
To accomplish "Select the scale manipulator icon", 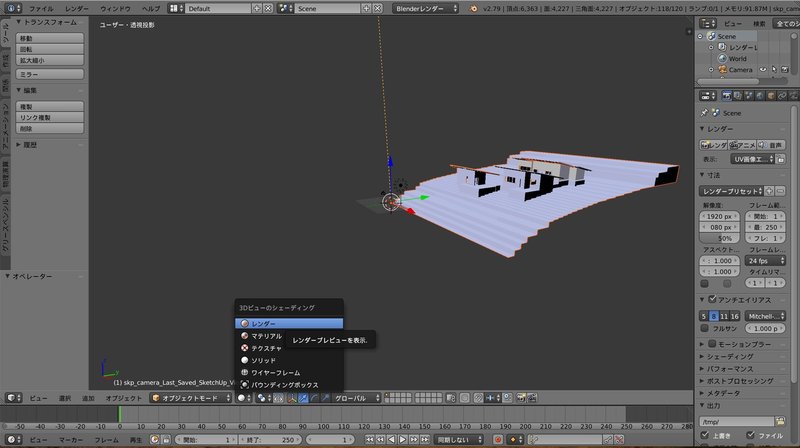I will 326,398.
